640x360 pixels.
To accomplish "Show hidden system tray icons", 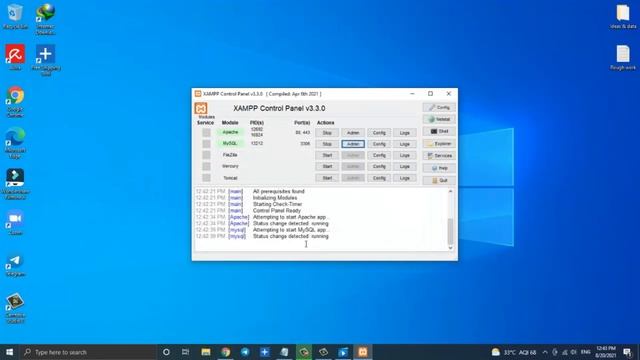I will (545, 352).
